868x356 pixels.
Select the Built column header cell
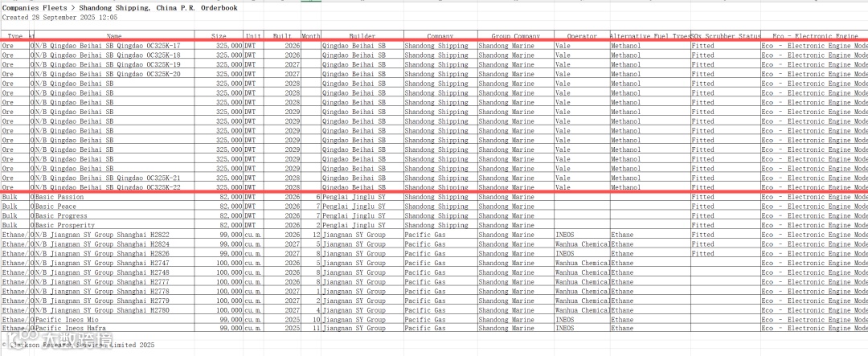click(282, 36)
